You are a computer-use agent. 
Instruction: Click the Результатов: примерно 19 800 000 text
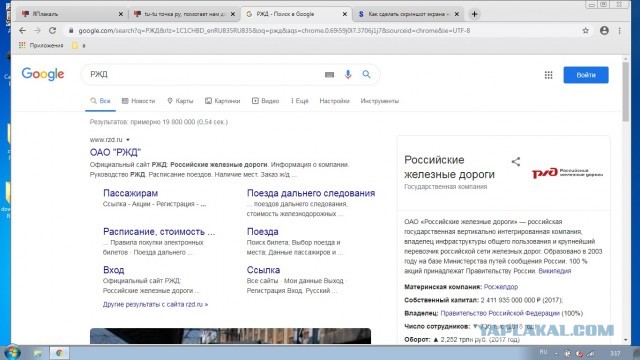coord(159,122)
